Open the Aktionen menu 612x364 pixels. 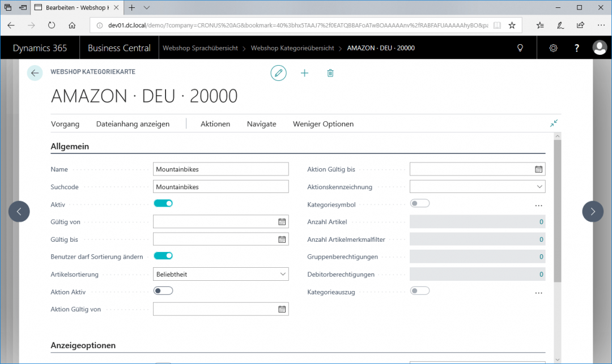point(215,124)
